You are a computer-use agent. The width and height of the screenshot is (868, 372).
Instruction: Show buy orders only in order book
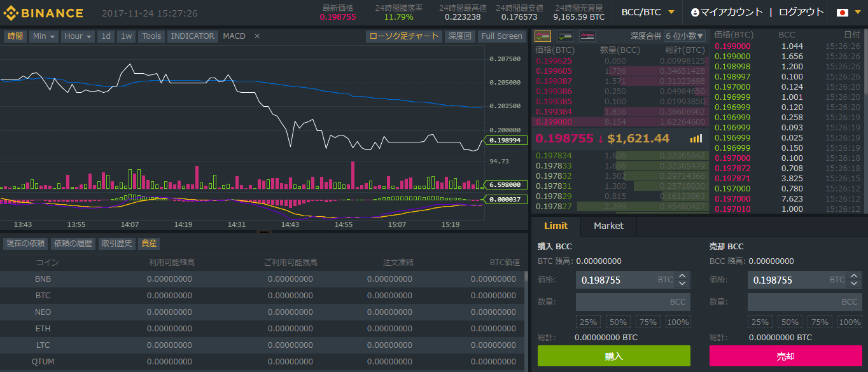(x=564, y=36)
